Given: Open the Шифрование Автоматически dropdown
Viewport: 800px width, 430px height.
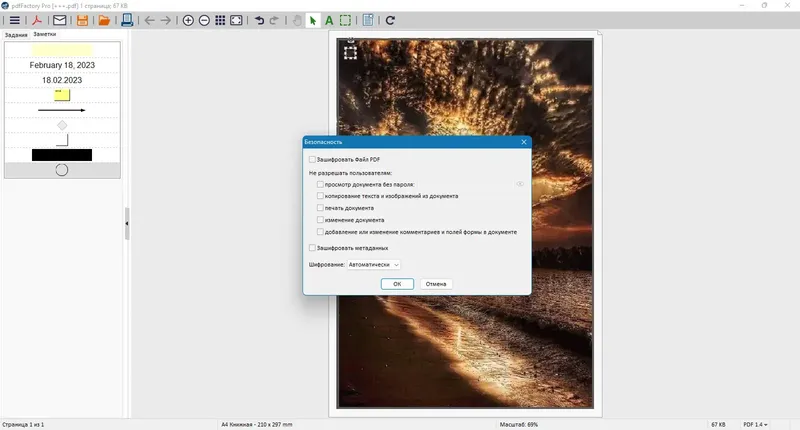Looking at the screenshot, I should (x=374, y=265).
